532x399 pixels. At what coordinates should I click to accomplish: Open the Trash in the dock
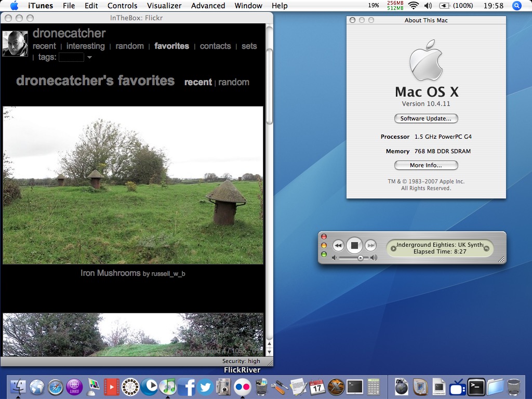[x=514, y=387]
